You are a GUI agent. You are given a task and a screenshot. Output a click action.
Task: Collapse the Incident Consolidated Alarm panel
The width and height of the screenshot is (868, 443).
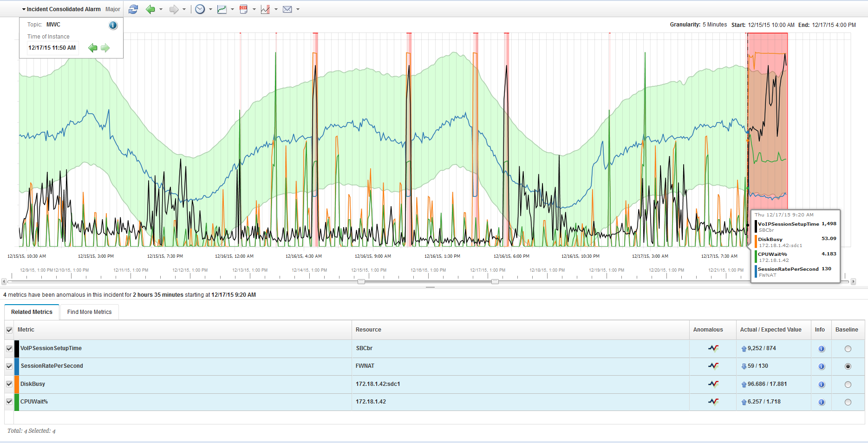click(24, 9)
